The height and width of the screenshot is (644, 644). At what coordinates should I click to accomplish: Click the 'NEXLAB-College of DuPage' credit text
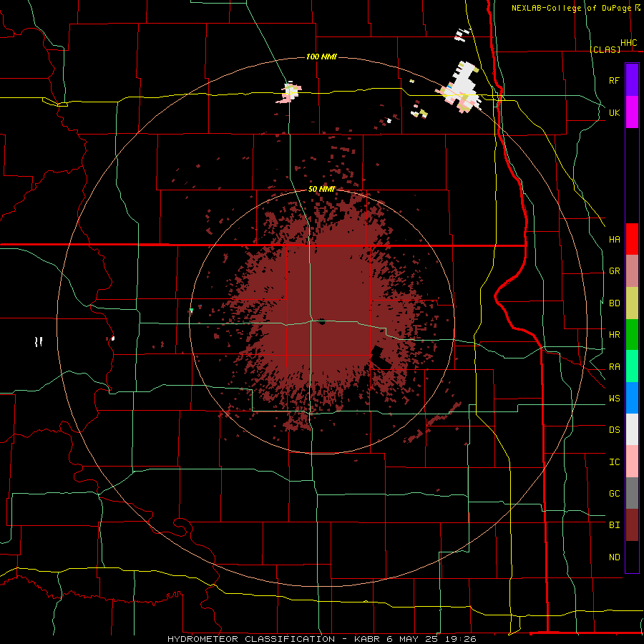pos(571,8)
